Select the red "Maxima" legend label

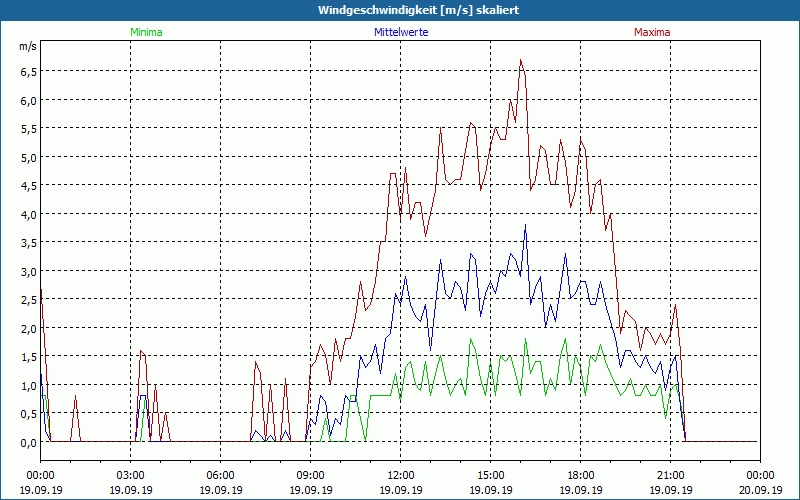652,32
